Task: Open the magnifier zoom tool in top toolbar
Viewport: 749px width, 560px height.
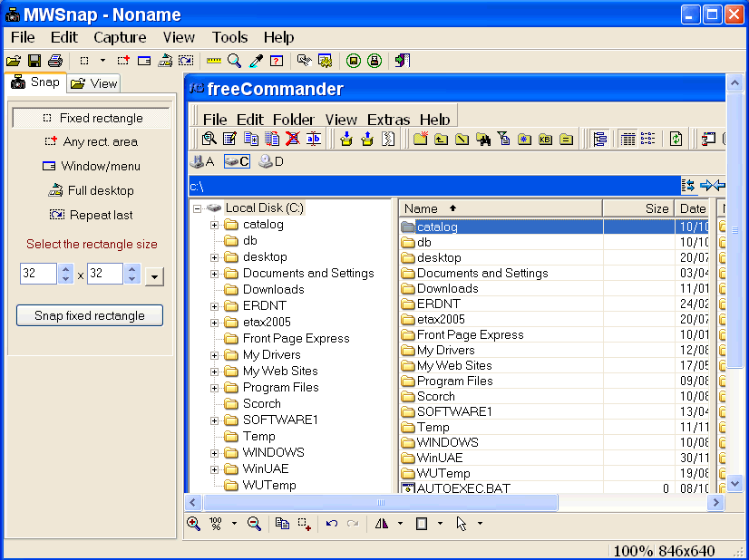Action: (x=235, y=61)
